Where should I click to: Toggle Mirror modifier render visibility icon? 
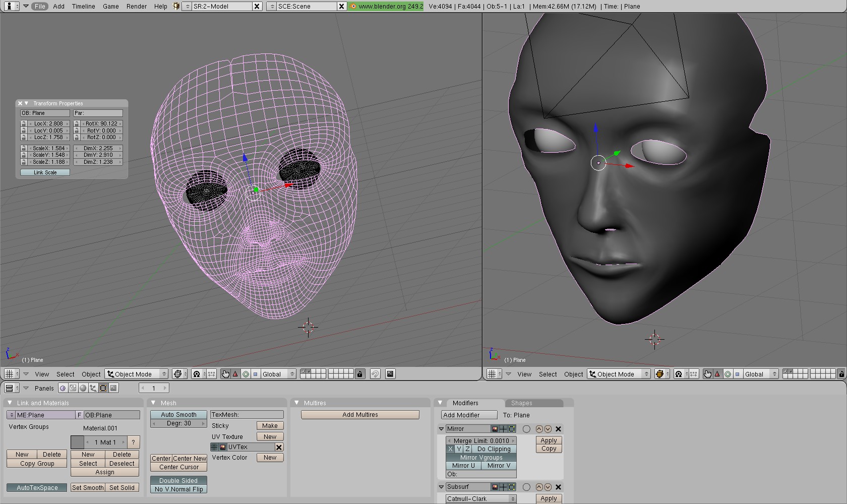[495, 429]
